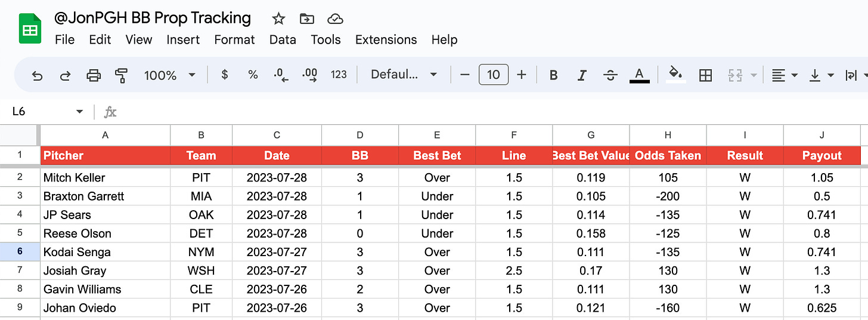Open more number formats (123)
Viewport: 868px width, 320px height.
(x=339, y=75)
